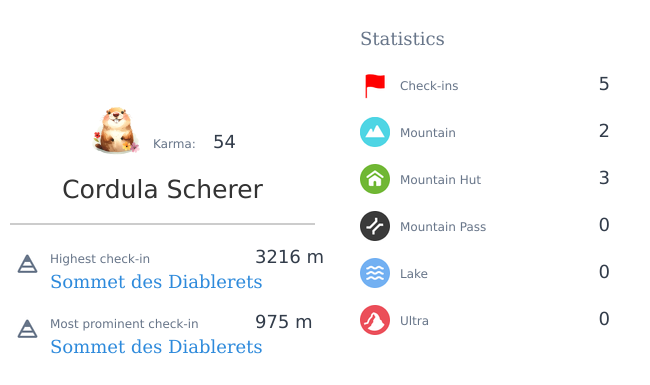Click the Mountain Pass label text

(x=443, y=227)
